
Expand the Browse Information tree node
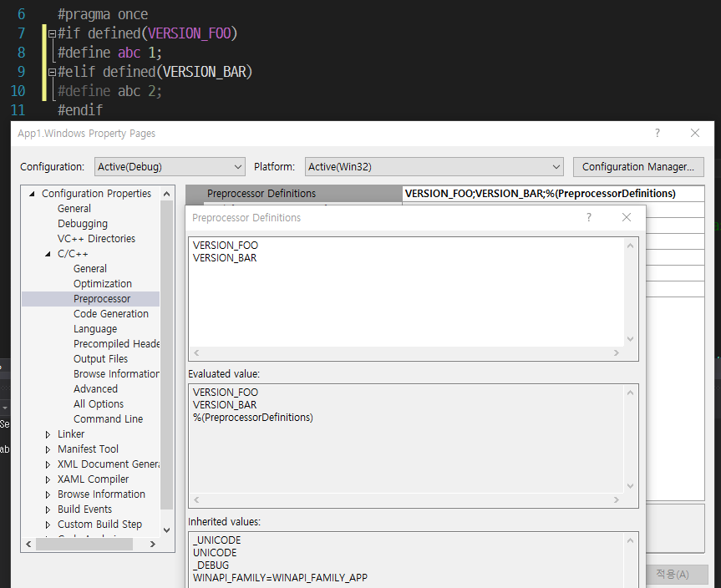pos(48,494)
